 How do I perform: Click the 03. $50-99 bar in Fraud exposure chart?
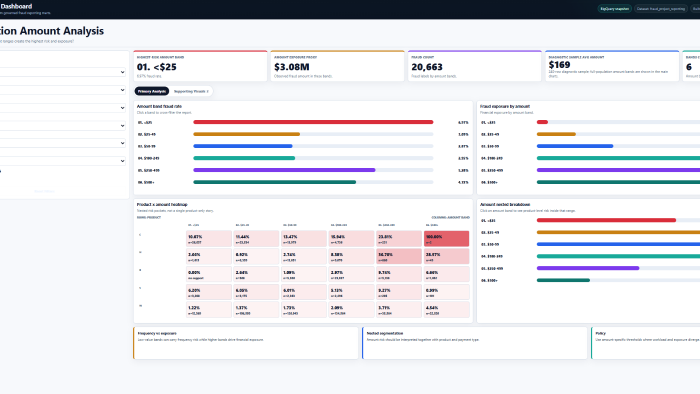tap(575, 146)
